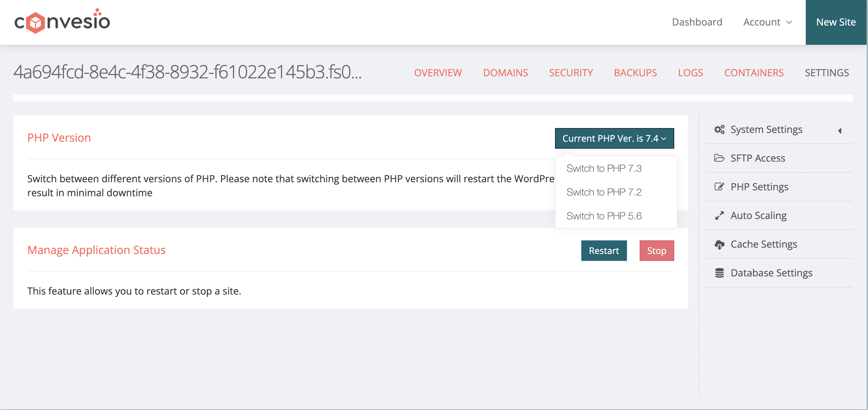This screenshot has height=410, width=868.
Task: Open the Account dropdown menu
Action: coord(768,22)
